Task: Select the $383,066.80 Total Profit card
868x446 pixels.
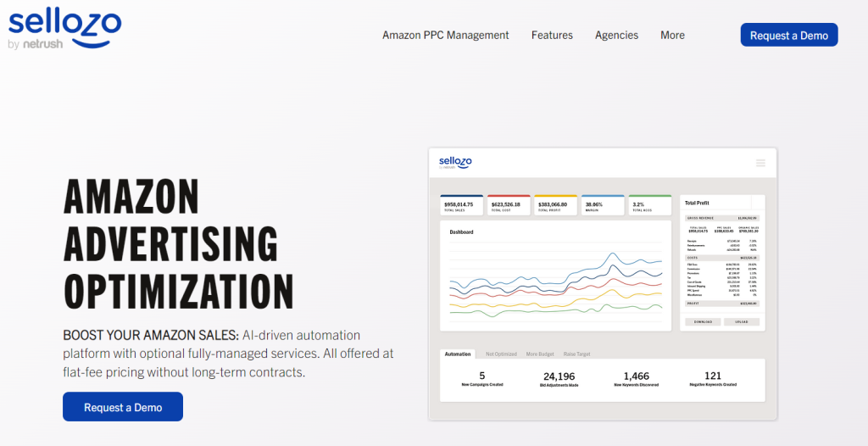Action: [555, 205]
